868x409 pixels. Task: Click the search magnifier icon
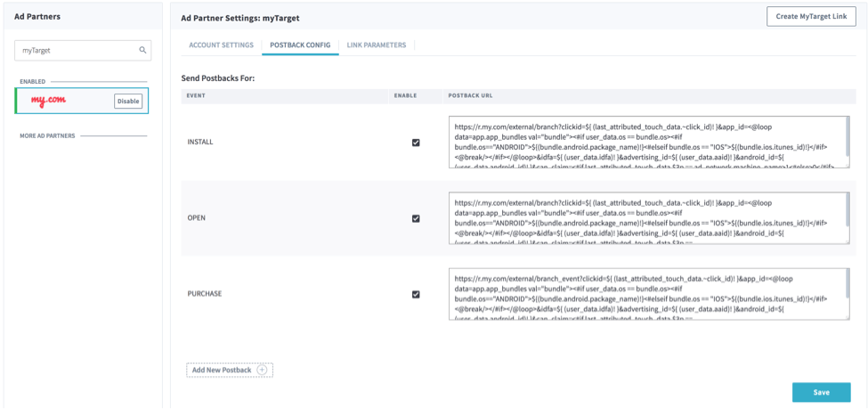[x=142, y=51]
